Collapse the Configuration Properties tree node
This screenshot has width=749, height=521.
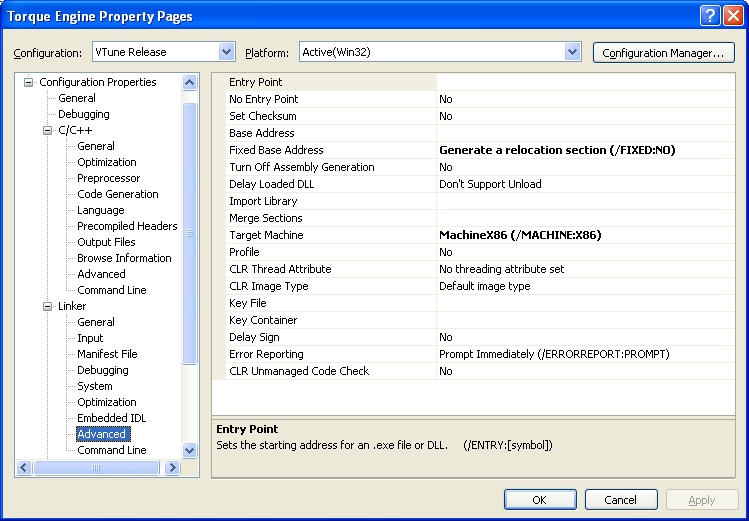29,82
